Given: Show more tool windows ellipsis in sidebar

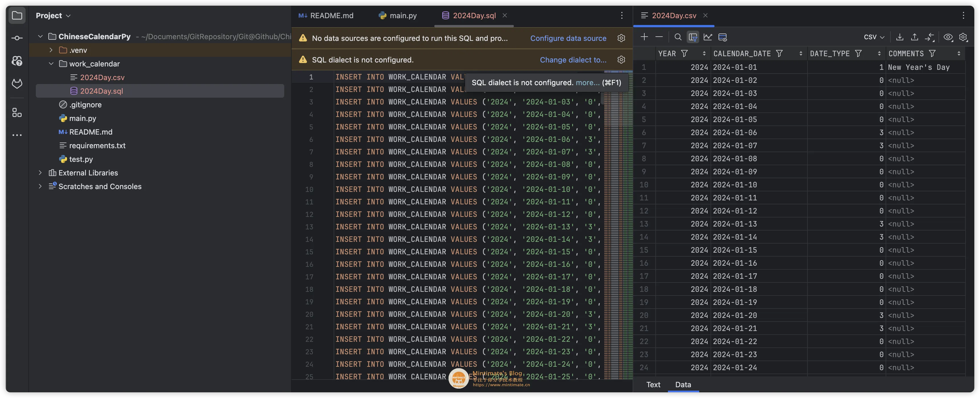Looking at the screenshot, I should pyautogui.click(x=17, y=135).
